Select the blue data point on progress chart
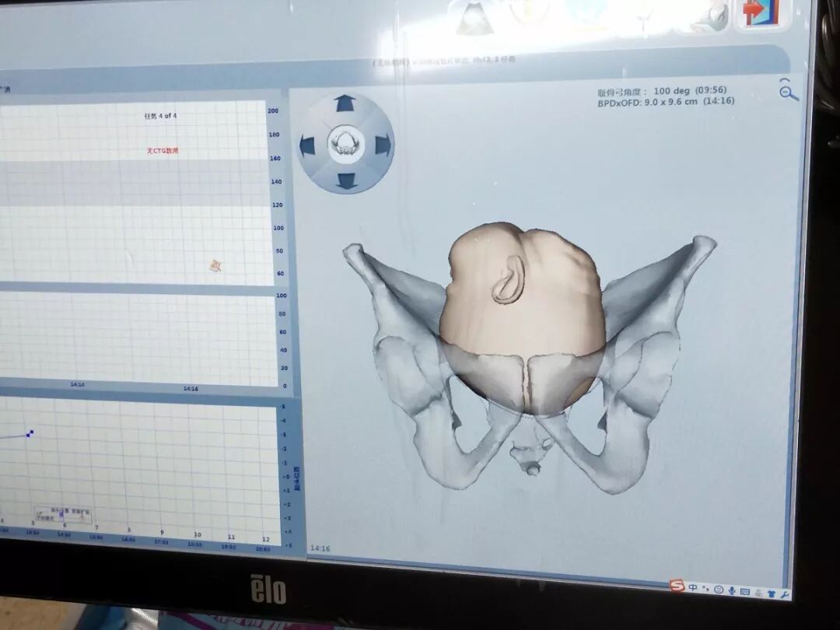840x630 pixels. [30, 433]
